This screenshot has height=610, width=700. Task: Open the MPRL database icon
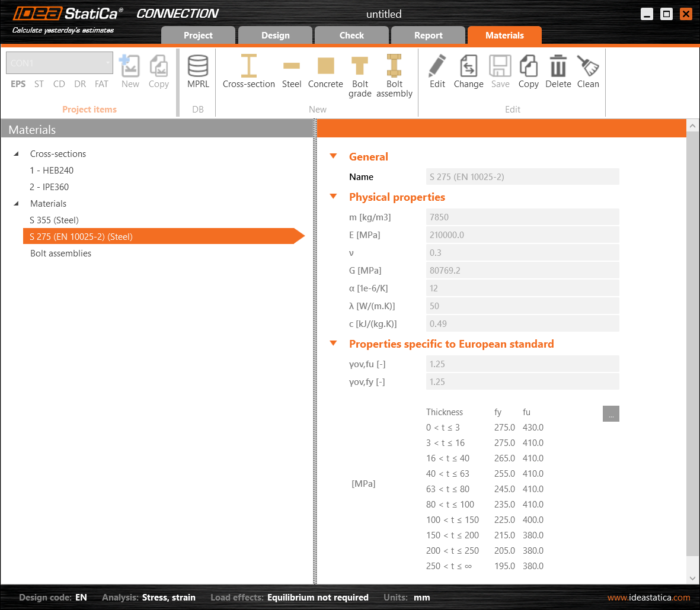(x=198, y=72)
